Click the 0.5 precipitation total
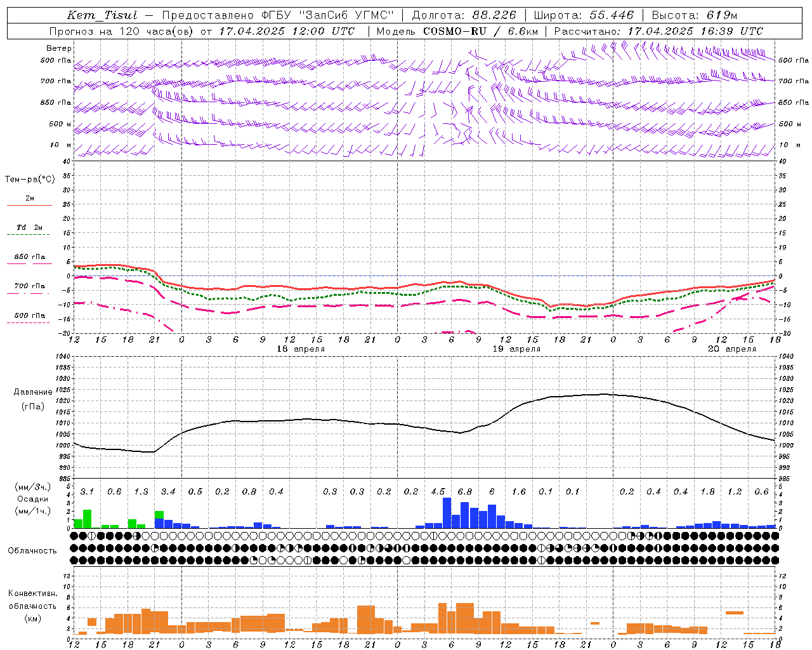 coord(195,492)
